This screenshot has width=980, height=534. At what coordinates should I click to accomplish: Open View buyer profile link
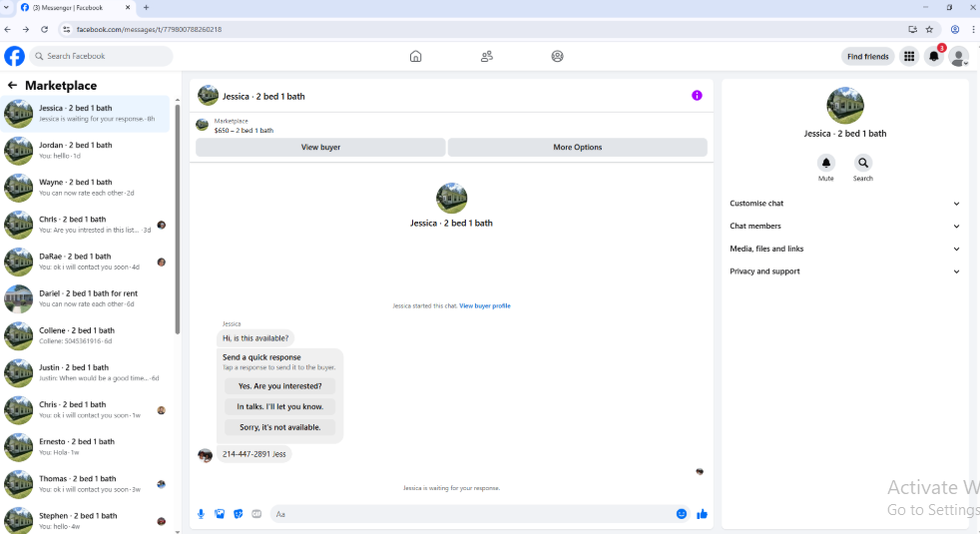pos(485,305)
